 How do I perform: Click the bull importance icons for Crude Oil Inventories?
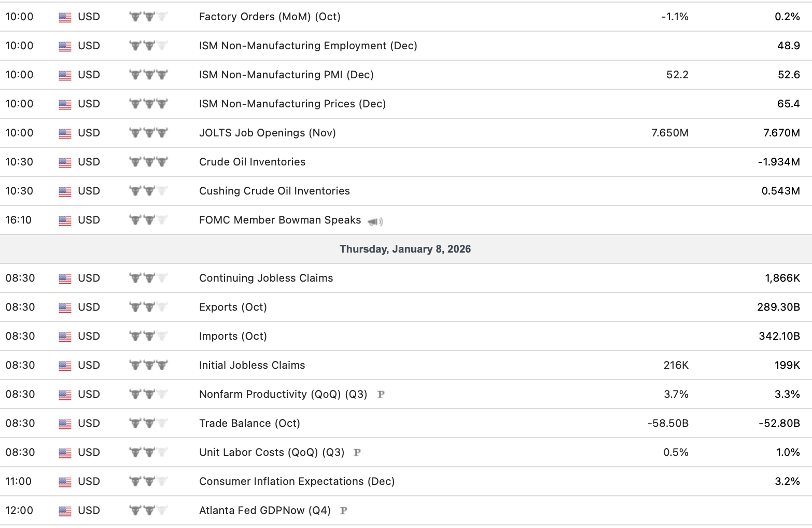(149, 162)
